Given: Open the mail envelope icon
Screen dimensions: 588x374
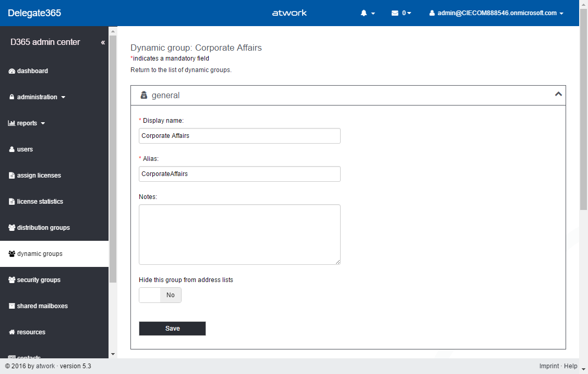Looking at the screenshot, I should [395, 13].
